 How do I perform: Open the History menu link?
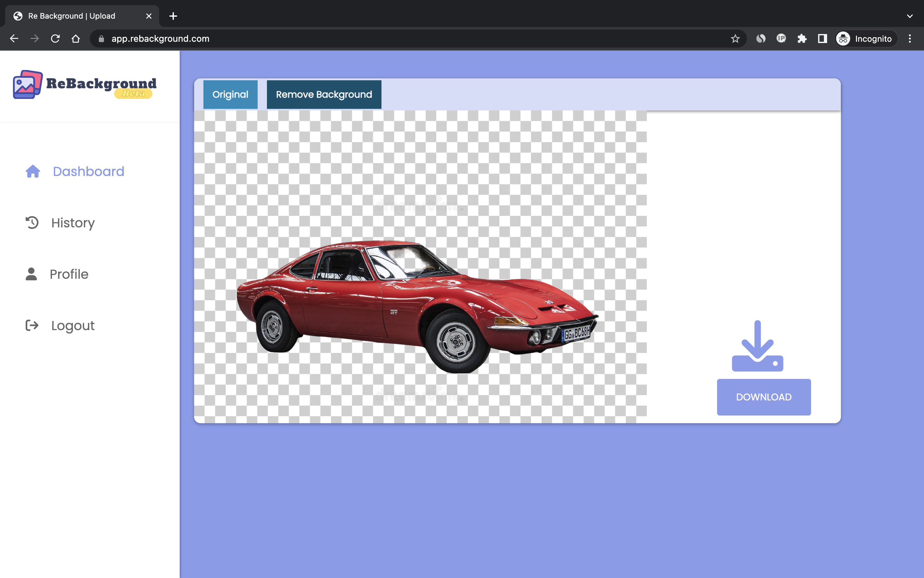tap(73, 223)
